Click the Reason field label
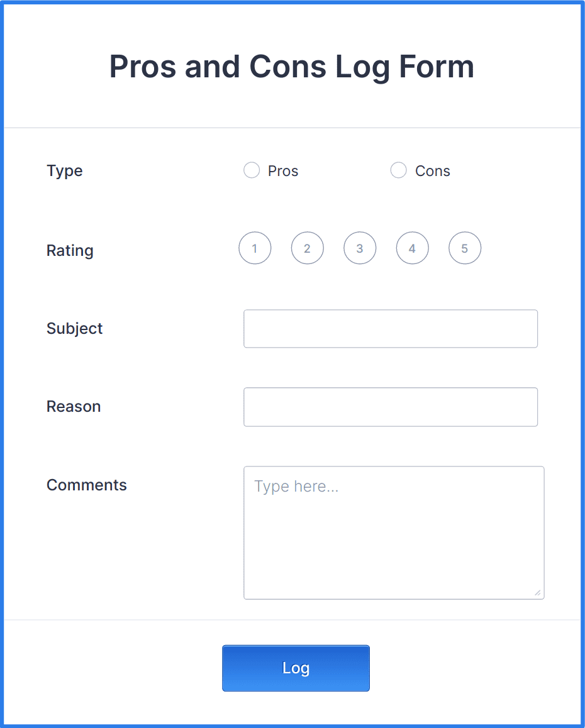Viewport: 585px width, 728px height. (74, 407)
